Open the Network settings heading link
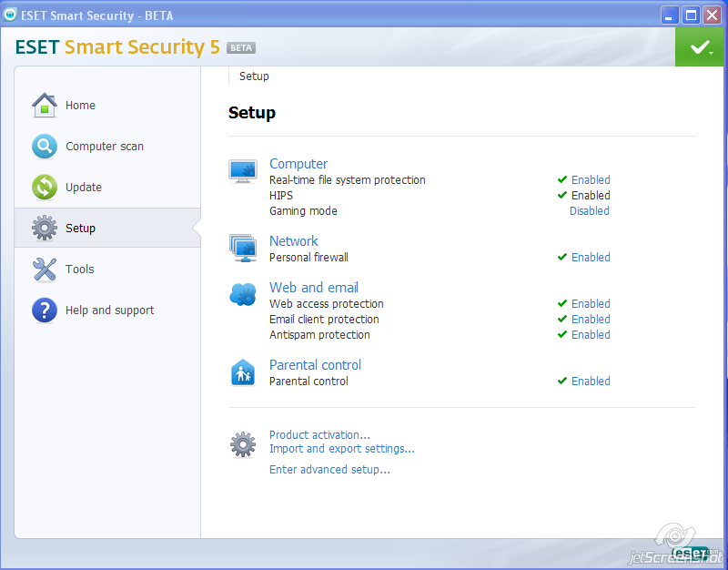Screen dimensions: 728x570 (x=293, y=240)
